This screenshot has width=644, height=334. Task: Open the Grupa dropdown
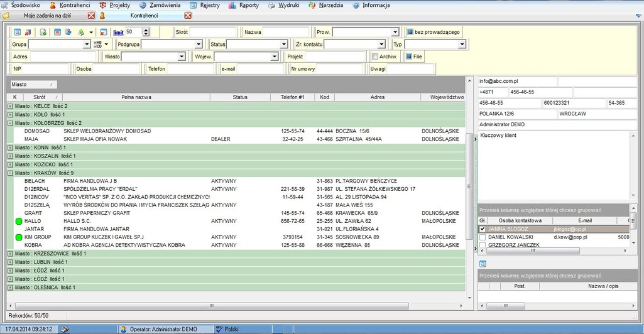point(87,45)
